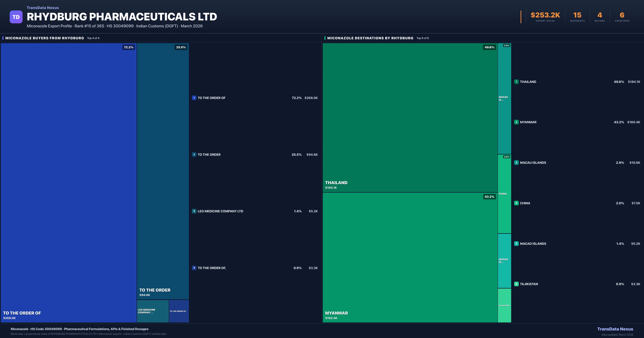Screen dimensions: 644x338
Task: Open the TransData Nexus footer link
Action: click(x=615, y=329)
